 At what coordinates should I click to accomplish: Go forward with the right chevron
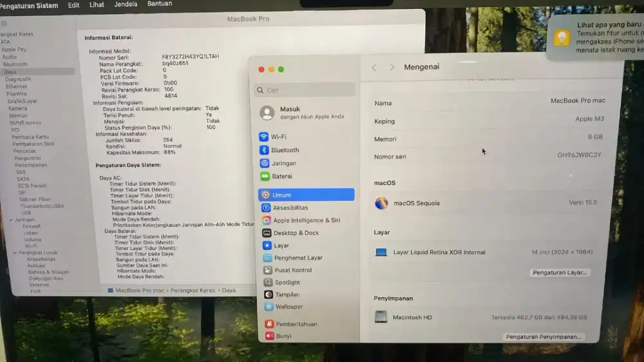392,68
